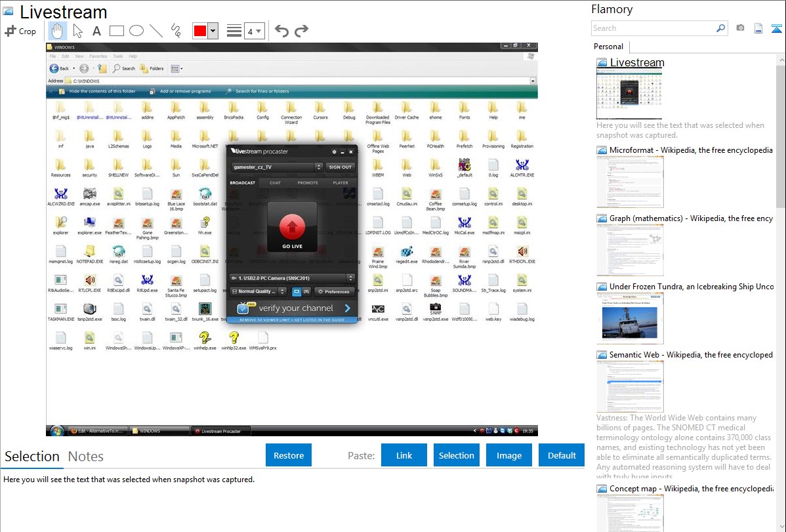
Task: Click the red color swatch
Action: coord(200,31)
